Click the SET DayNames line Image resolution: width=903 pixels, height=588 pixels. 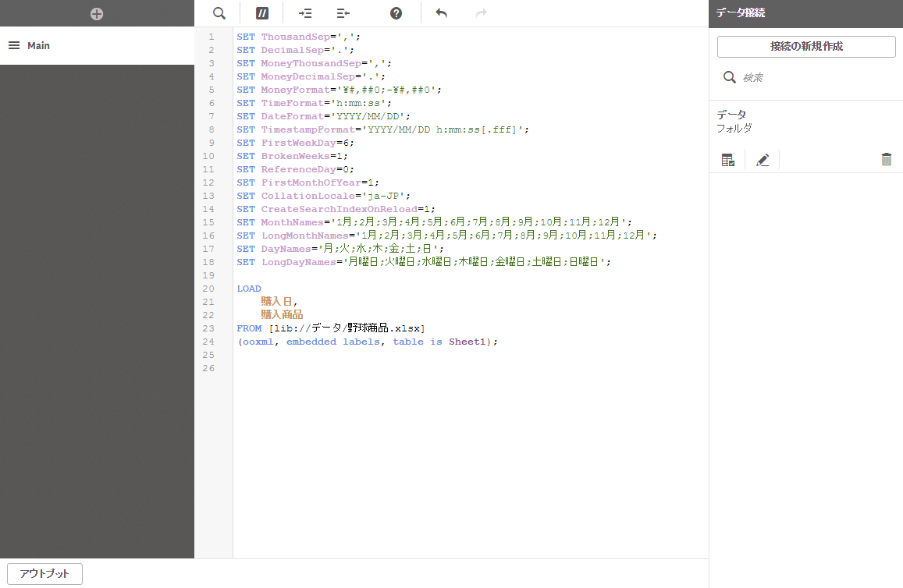(x=340, y=249)
